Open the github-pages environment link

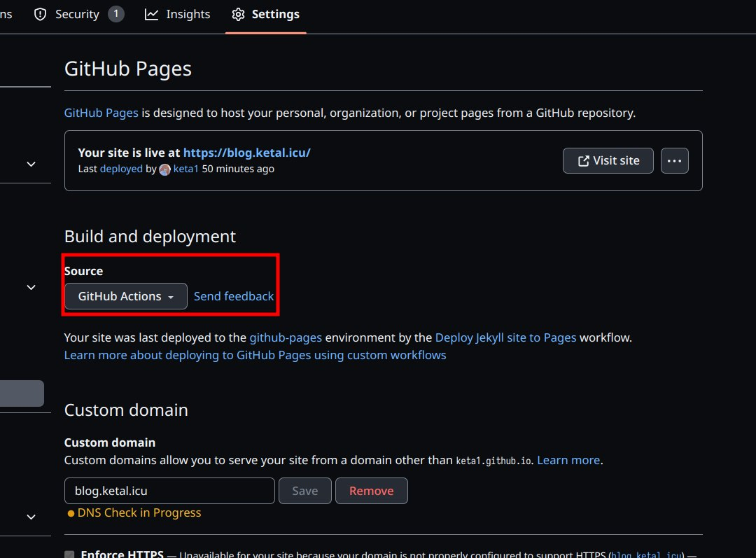(286, 337)
